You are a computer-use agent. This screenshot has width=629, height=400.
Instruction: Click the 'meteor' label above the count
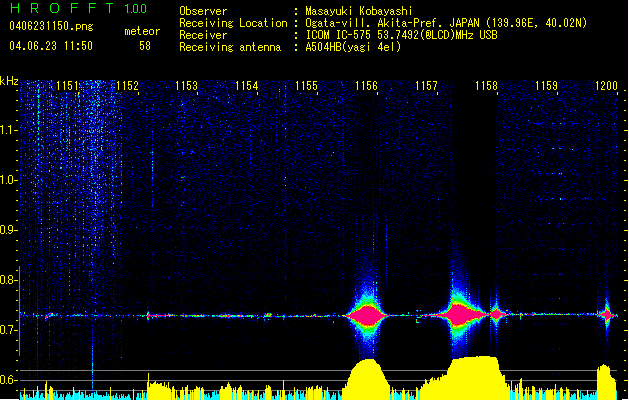click(142, 31)
